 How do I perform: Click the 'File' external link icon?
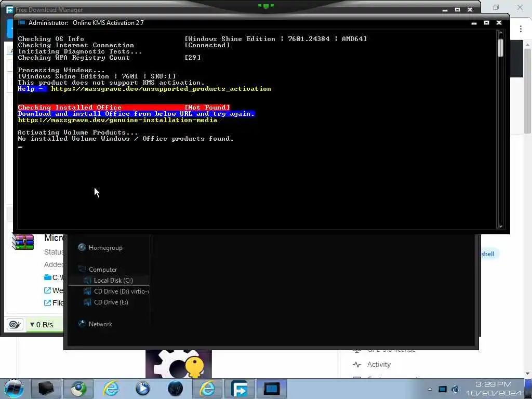click(x=47, y=303)
